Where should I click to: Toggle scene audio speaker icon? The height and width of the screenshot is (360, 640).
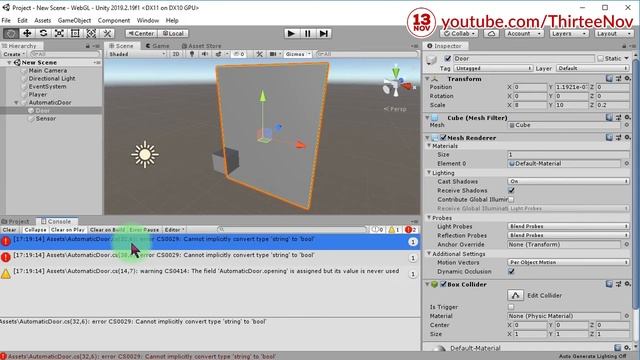[x=204, y=54]
